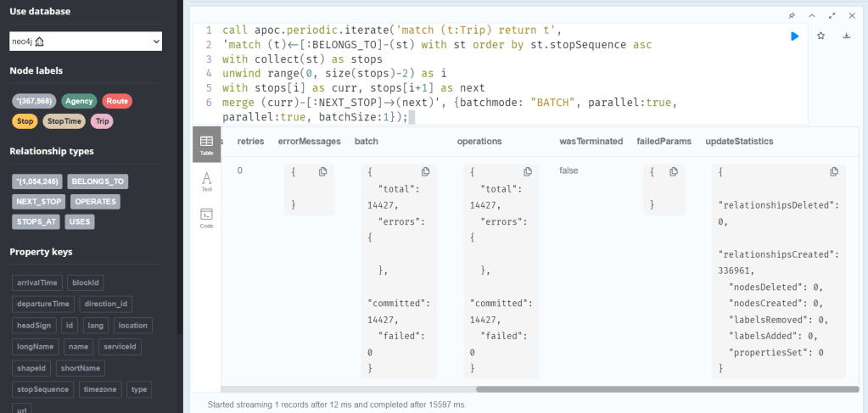This screenshot has width=868, height=413.
Task: Pin this result frame
Action: pos(792,15)
